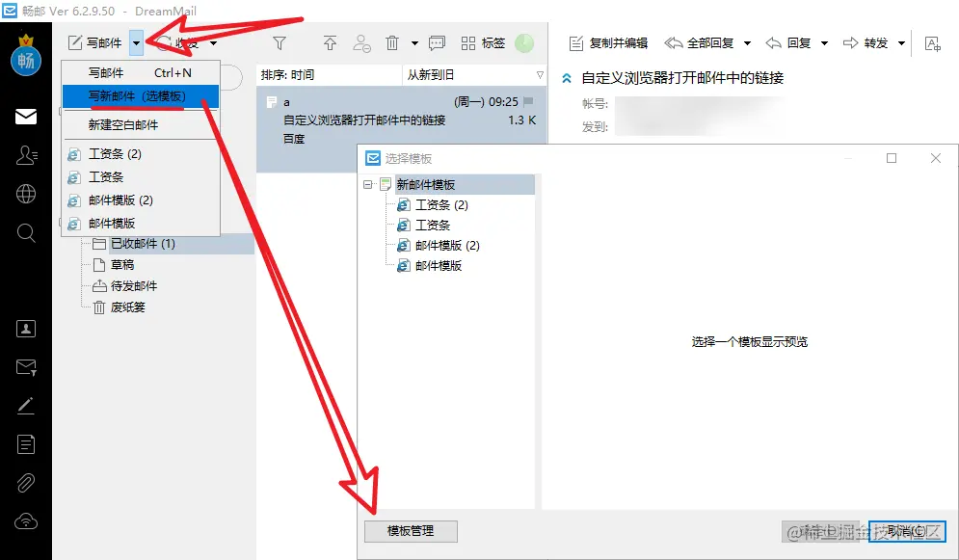This screenshot has width=959, height=560.
Task: Open the dropdown arrow beside 收发
Action: tap(213, 43)
